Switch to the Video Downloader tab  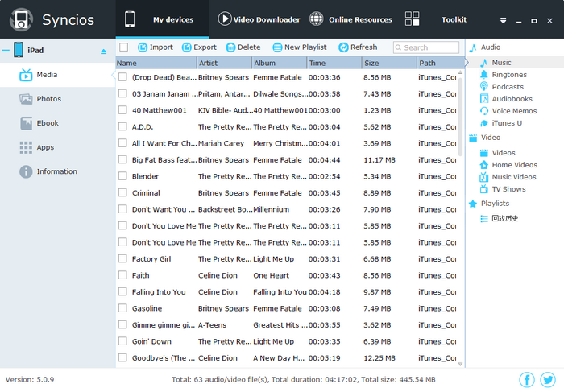[x=259, y=19]
